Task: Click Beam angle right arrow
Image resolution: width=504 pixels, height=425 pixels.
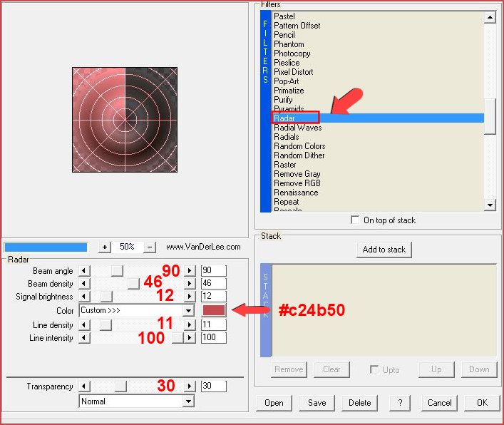Action: 190,271
